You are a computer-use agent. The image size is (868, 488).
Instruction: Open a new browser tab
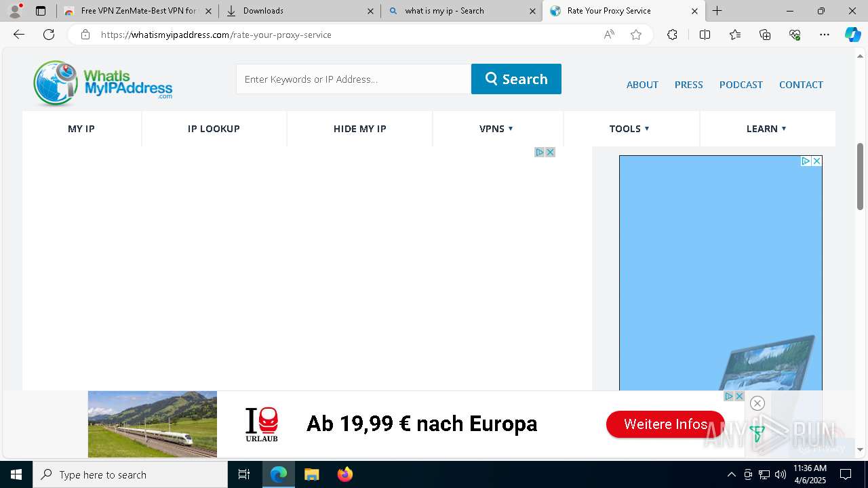(x=717, y=11)
